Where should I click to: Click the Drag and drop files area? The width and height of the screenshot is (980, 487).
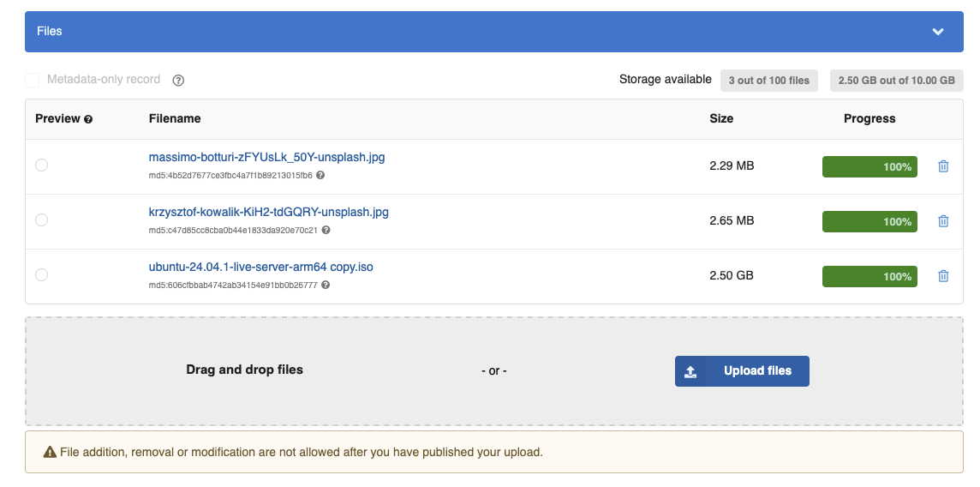click(493, 371)
